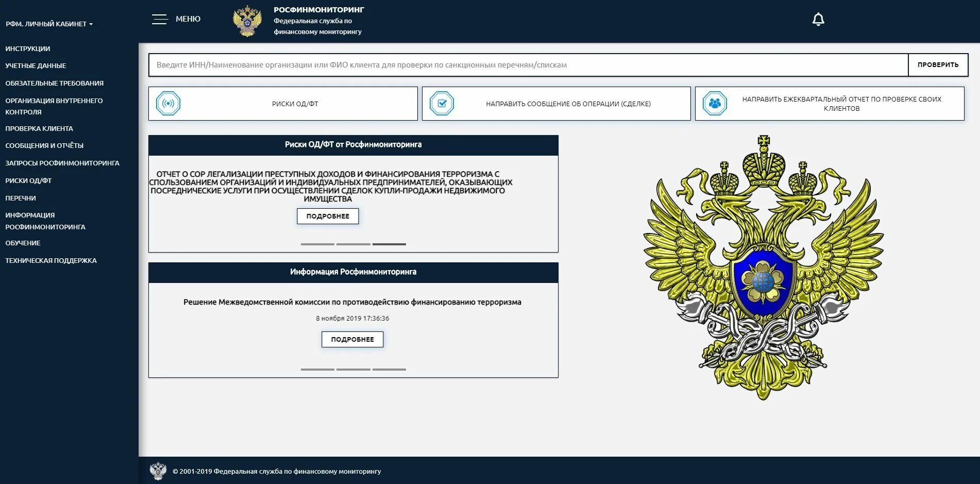Select third slide indicator in Информация carousel
Screen dimensions: 980x484
tap(389, 369)
